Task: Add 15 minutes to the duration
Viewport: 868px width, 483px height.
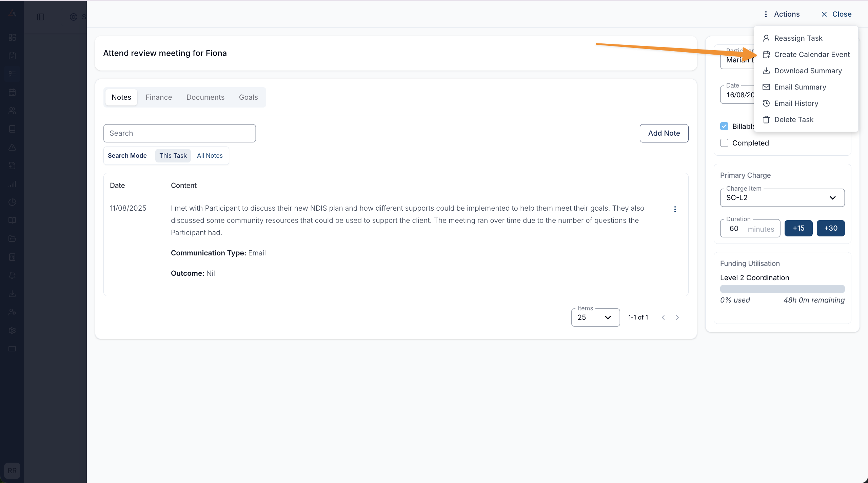Action: (798, 228)
